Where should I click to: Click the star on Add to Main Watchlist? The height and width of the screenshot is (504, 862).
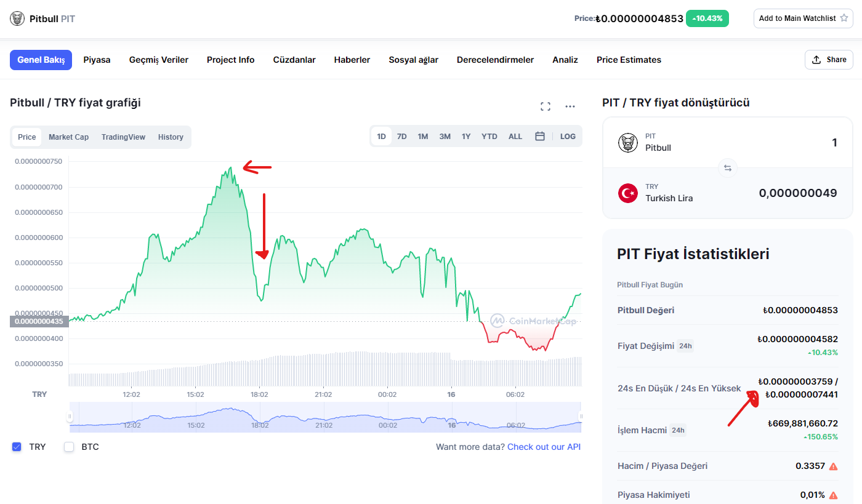coord(844,18)
